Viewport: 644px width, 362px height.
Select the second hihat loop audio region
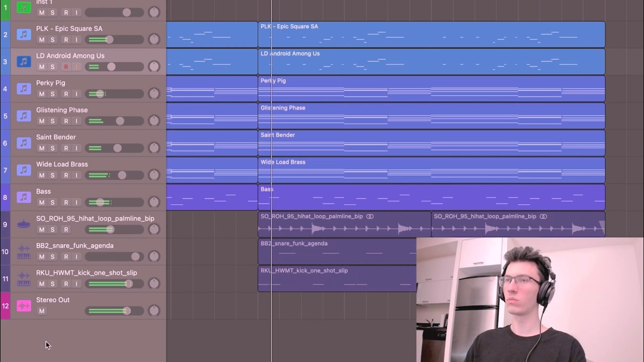click(518, 225)
